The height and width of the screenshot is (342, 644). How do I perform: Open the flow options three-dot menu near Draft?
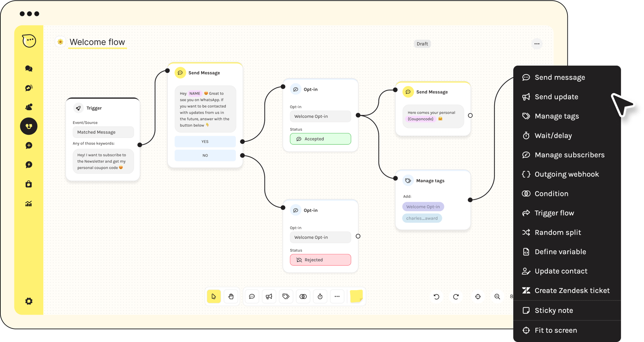[x=537, y=44]
